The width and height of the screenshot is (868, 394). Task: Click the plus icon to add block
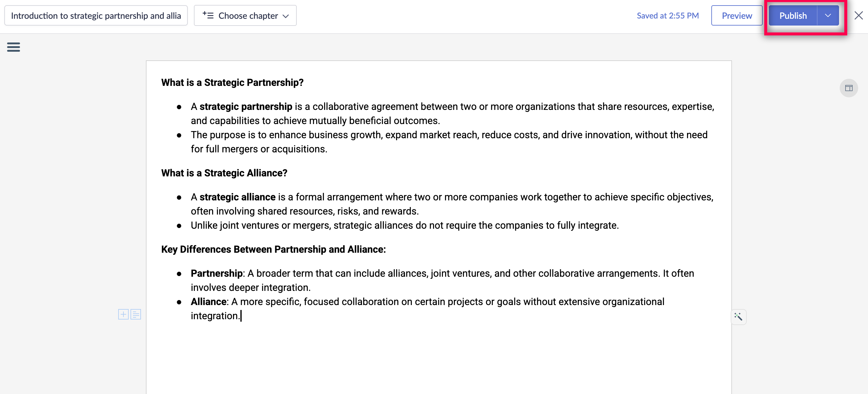(x=123, y=314)
